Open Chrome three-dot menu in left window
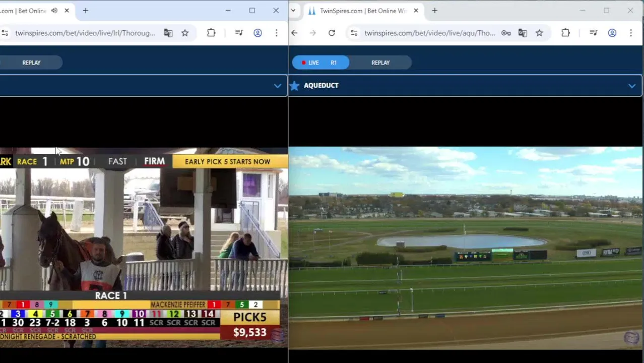This screenshot has width=644, height=363. point(276,33)
